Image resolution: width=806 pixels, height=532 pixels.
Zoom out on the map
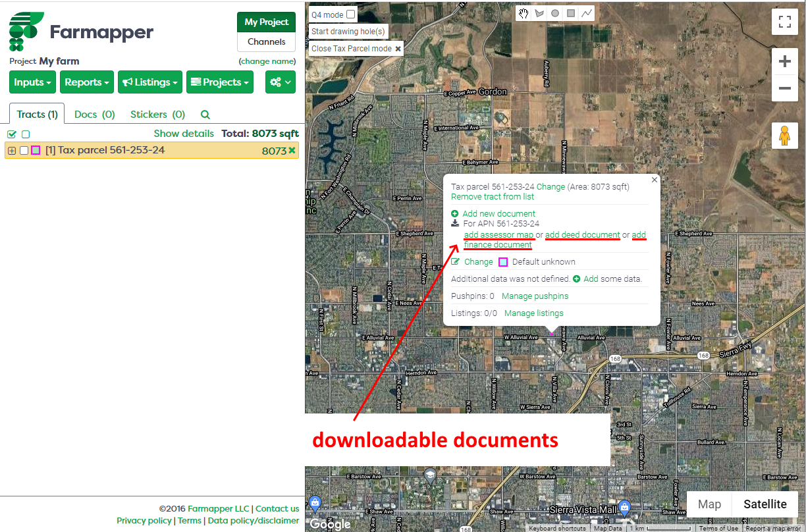[784, 88]
